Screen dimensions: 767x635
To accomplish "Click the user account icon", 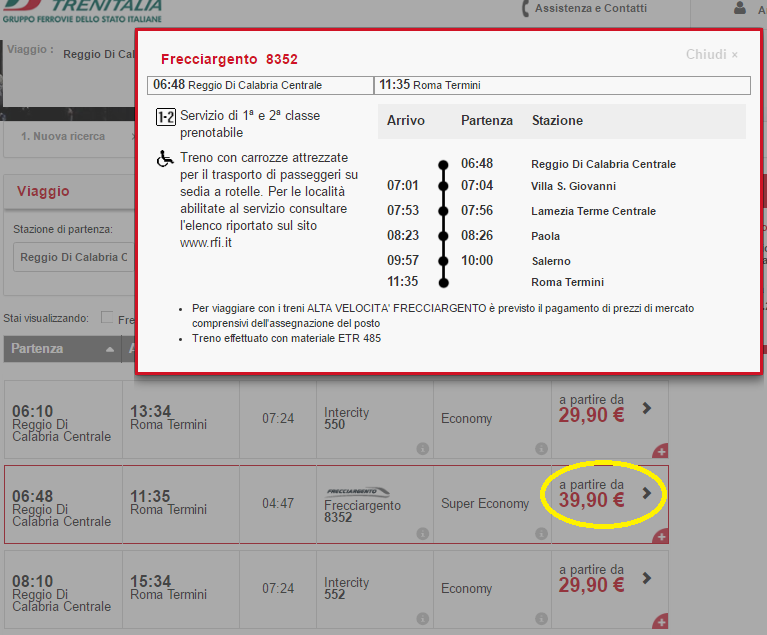I will (x=740, y=8).
